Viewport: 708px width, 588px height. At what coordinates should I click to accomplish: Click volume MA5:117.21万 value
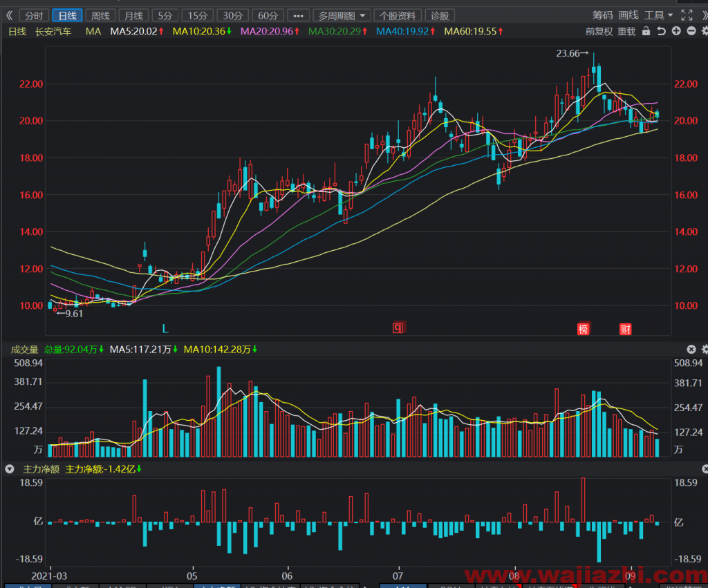(144, 350)
